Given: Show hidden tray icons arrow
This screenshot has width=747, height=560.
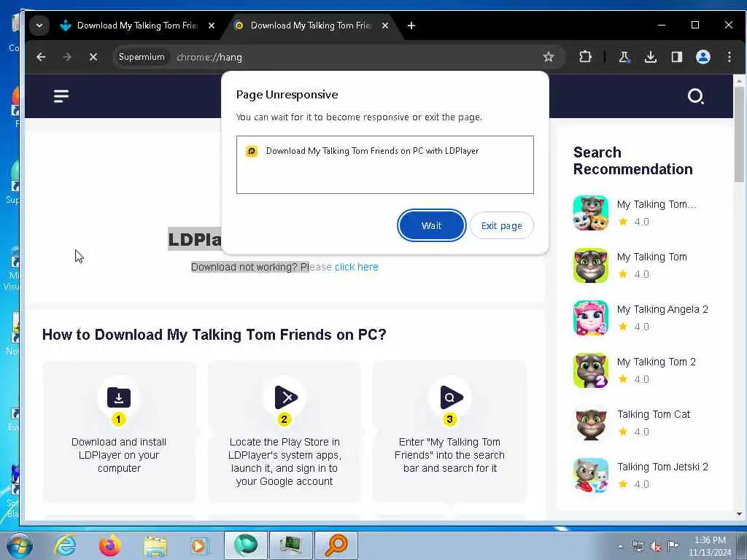Looking at the screenshot, I should [x=620, y=546].
